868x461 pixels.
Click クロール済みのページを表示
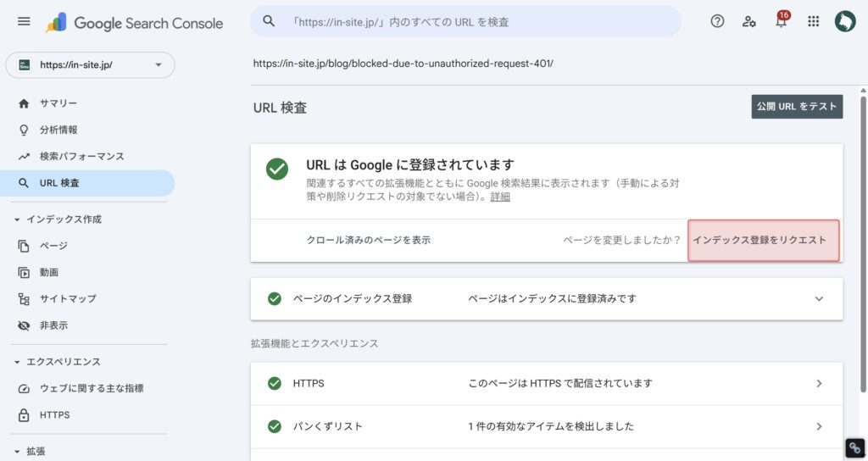tap(368, 240)
